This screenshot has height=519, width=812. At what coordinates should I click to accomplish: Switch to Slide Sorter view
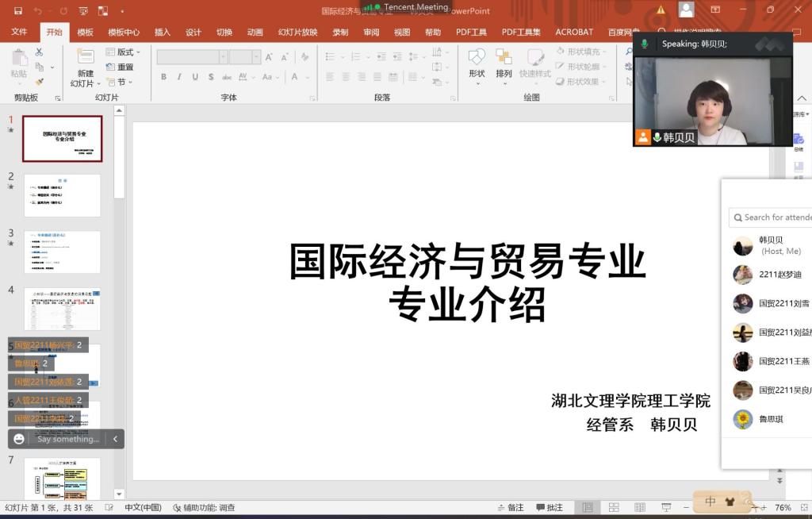click(x=614, y=507)
